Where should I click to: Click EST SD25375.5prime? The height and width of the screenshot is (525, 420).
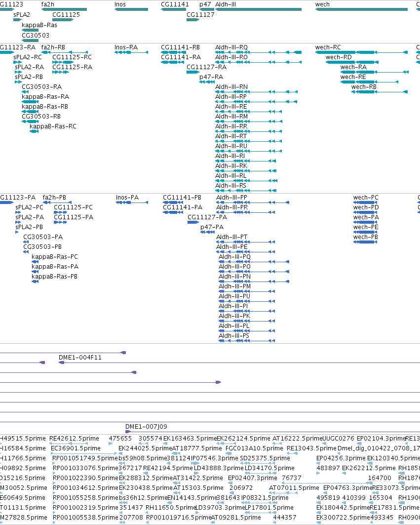[x=265, y=458]
